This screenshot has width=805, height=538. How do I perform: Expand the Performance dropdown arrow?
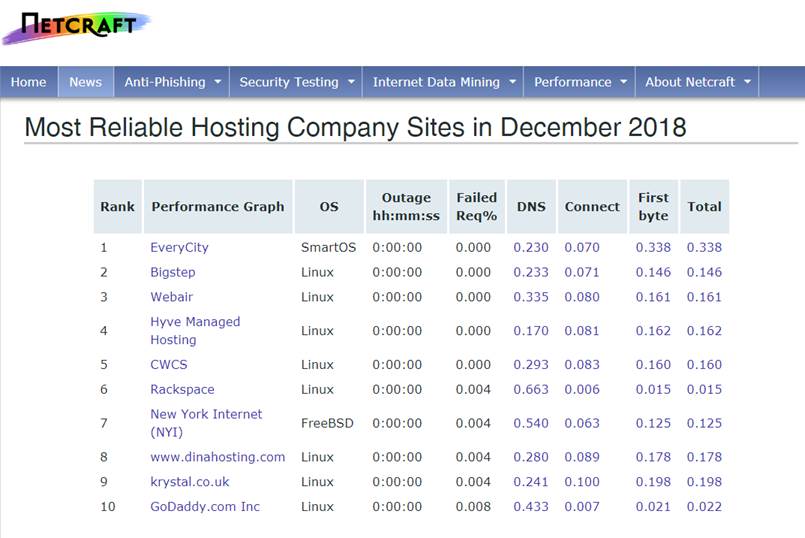[x=623, y=82]
